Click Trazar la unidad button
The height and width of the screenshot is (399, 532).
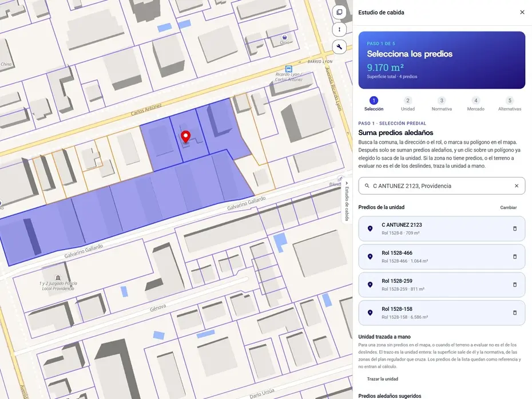[382, 379]
